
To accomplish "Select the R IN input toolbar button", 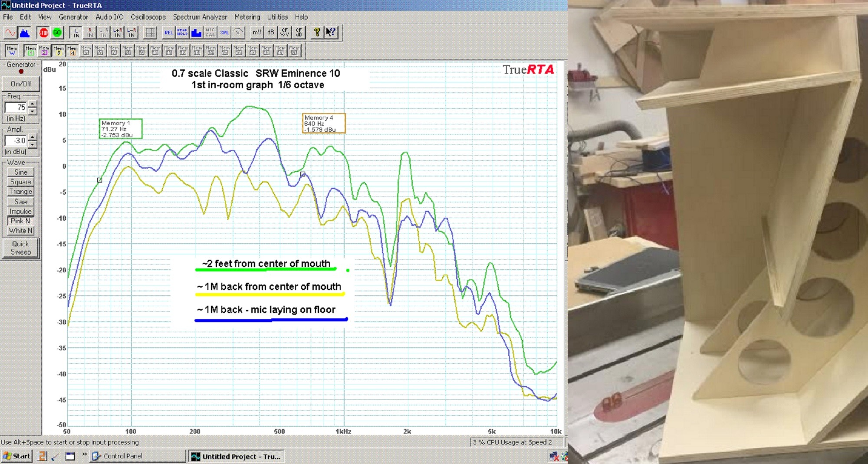I will coord(90,33).
